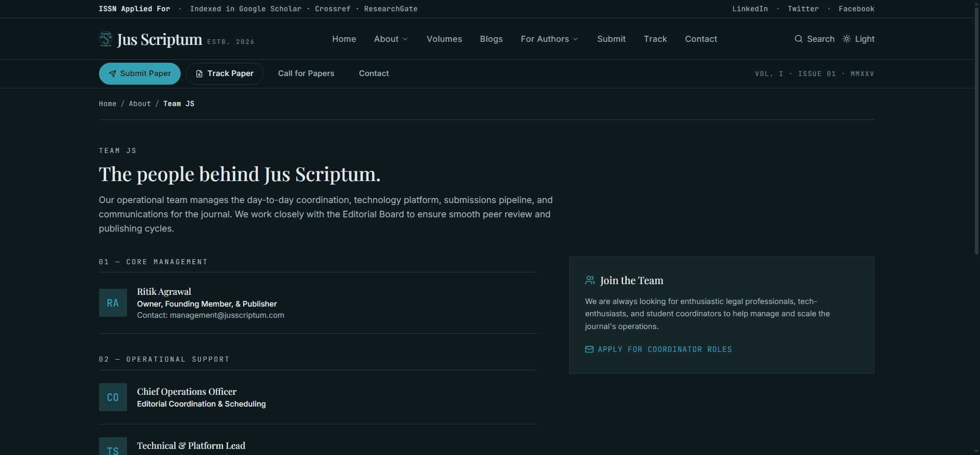Click the Chief Operations Officer heading
The image size is (980, 455).
187,392
